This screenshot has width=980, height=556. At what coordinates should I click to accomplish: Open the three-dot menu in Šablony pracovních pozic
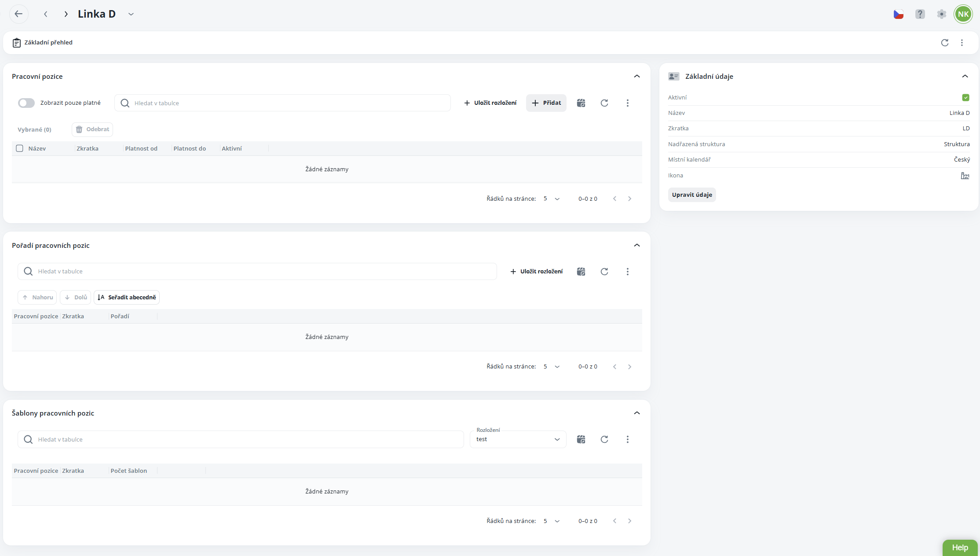coord(627,439)
